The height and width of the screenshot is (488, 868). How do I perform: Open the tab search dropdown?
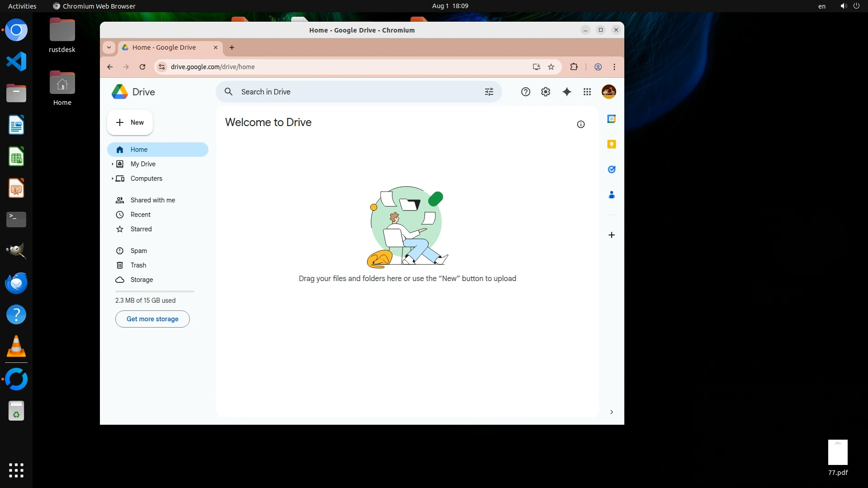[109, 47]
